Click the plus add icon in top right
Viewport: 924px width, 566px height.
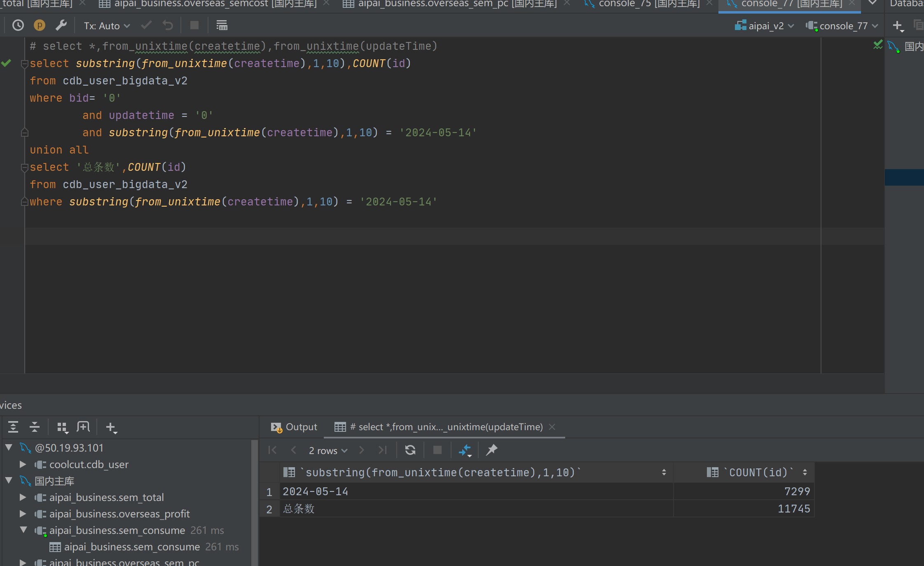[898, 26]
